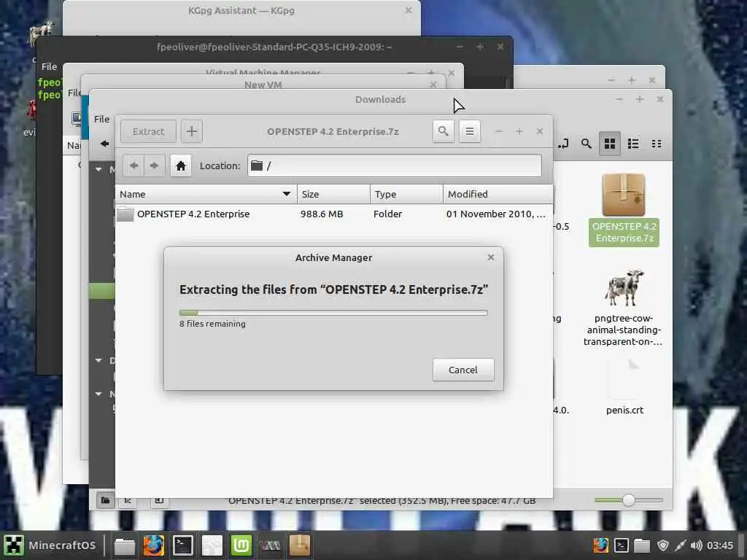Focus the KGpg Assistant window title

241,10
